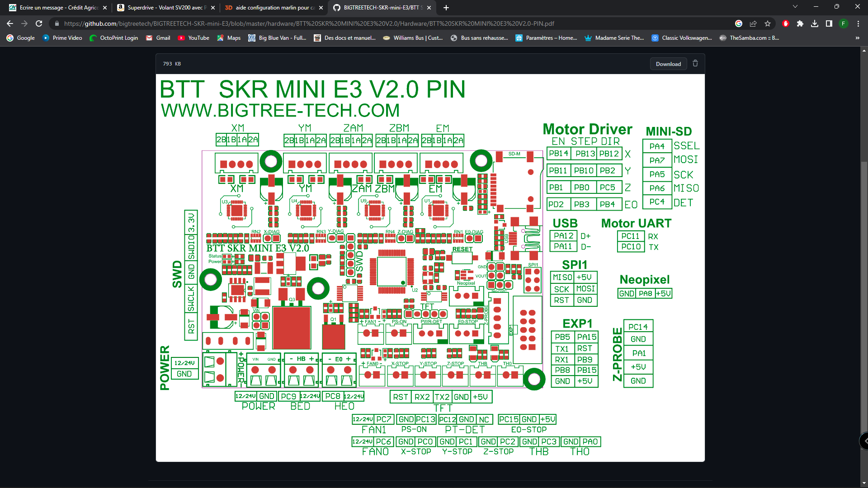Open the Des docs et manuel bookmark
The width and height of the screenshot is (868, 488).
(345, 38)
